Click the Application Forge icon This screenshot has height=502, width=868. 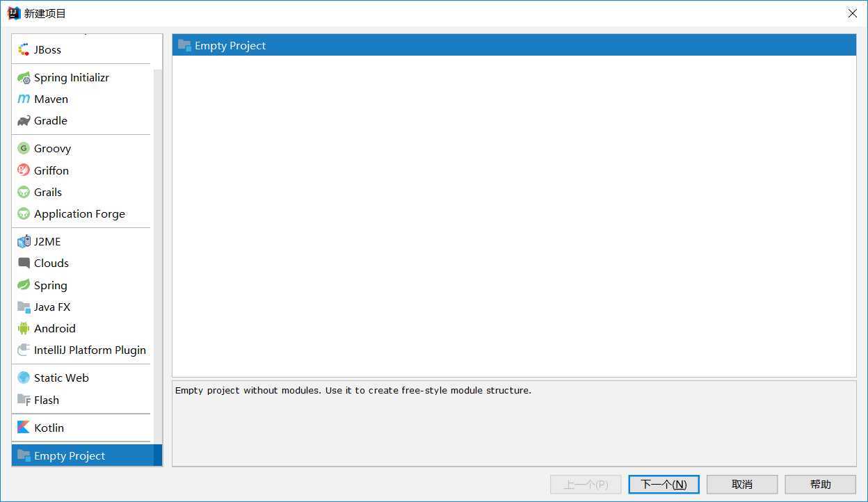click(x=24, y=214)
